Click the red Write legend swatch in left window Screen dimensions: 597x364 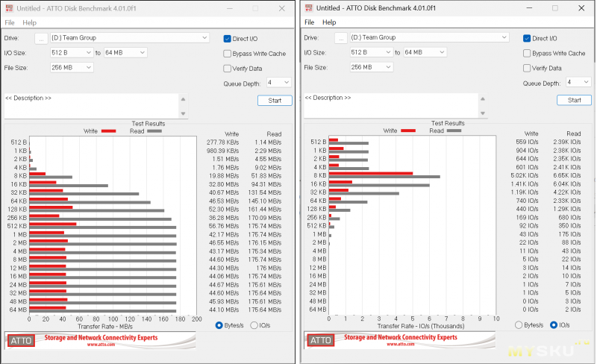click(x=108, y=131)
